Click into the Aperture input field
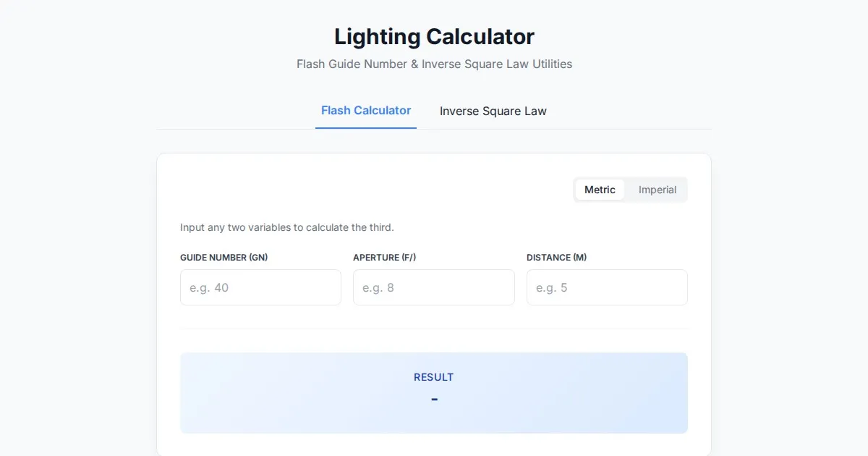Screen dimensions: 868x456 coord(433,287)
